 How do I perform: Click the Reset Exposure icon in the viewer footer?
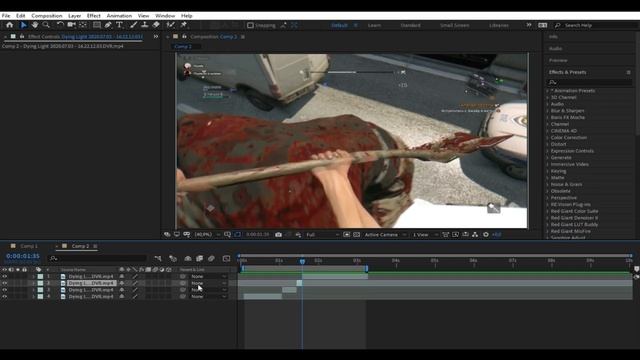(486, 235)
